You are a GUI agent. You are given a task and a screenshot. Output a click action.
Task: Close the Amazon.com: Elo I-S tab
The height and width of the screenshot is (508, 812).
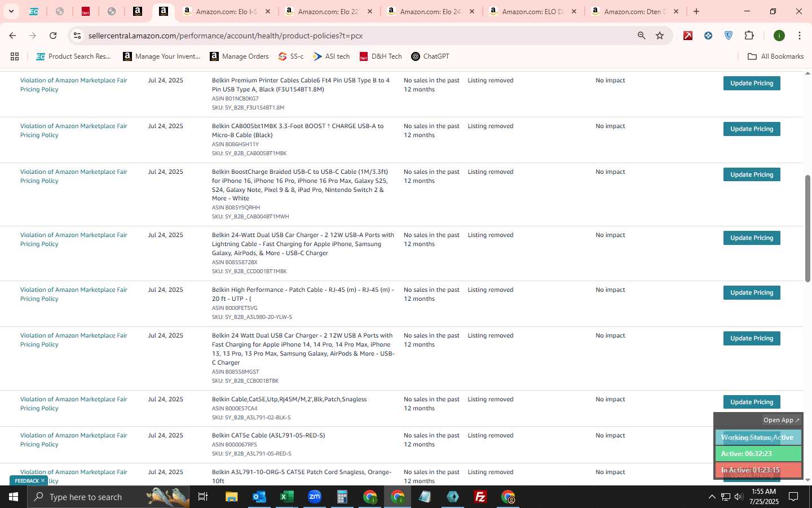(268, 11)
